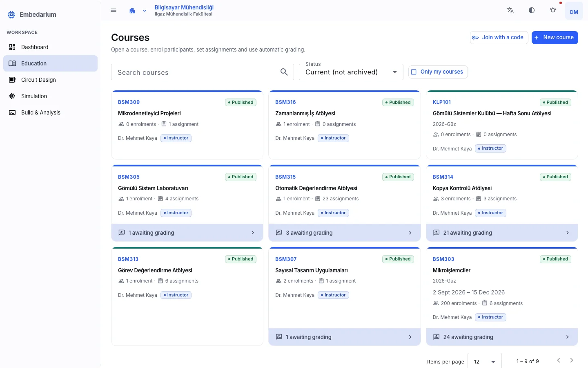Open Items per page dropdown

pos(485,361)
